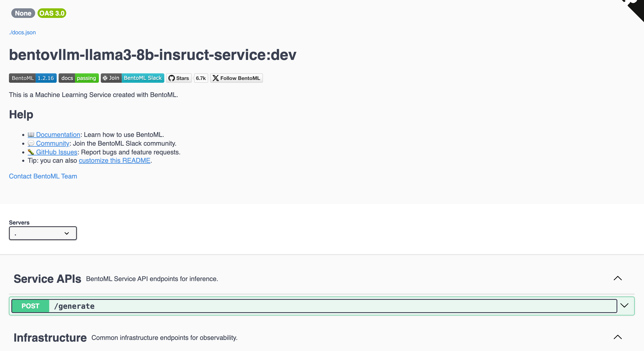Open the Servers dropdown
The height and width of the screenshot is (351, 644).
coord(43,233)
